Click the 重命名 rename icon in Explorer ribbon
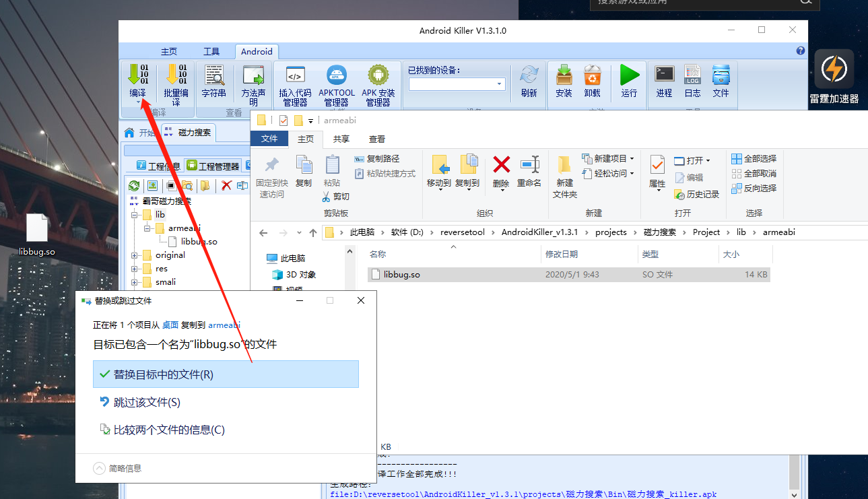 tap(529, 165)
